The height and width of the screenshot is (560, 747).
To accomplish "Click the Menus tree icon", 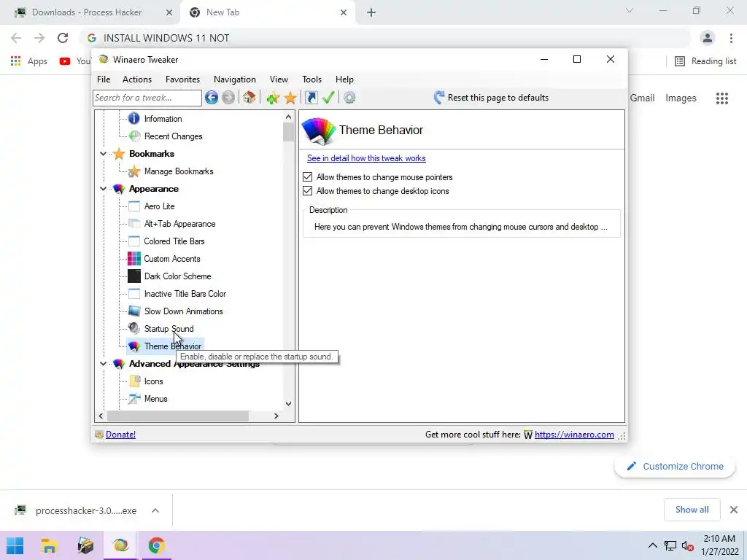I will click(x=135, y=399).
